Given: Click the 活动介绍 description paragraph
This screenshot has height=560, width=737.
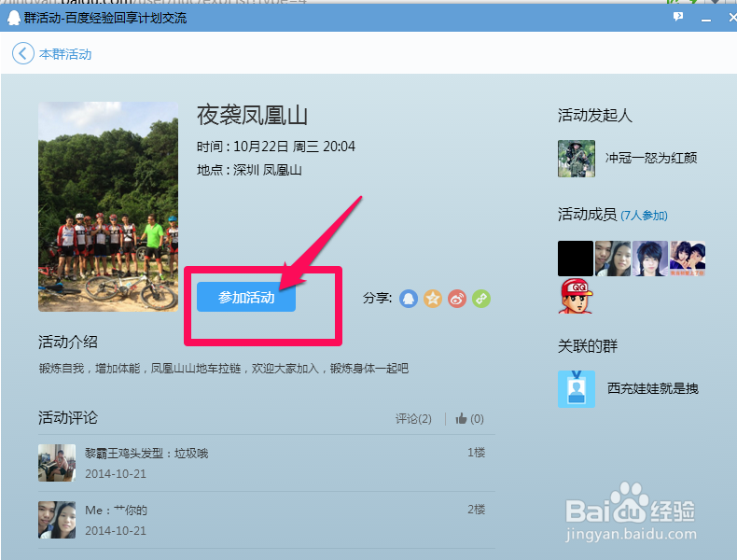Looking at the screenshot, I should coord(223,368).
